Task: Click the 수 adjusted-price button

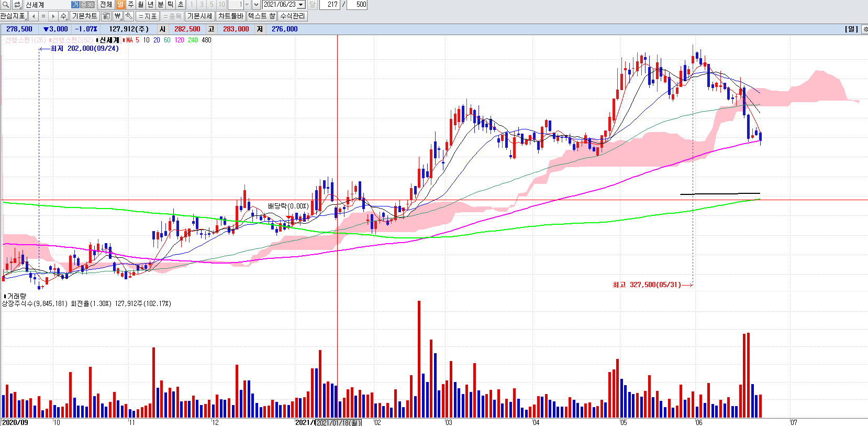Action: click(63, 16)
